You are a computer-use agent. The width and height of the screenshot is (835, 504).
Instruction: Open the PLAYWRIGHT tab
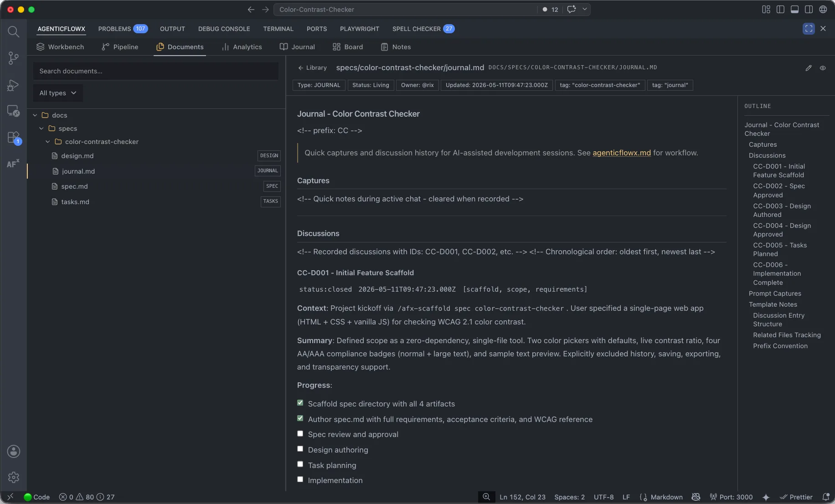point(359,29)
